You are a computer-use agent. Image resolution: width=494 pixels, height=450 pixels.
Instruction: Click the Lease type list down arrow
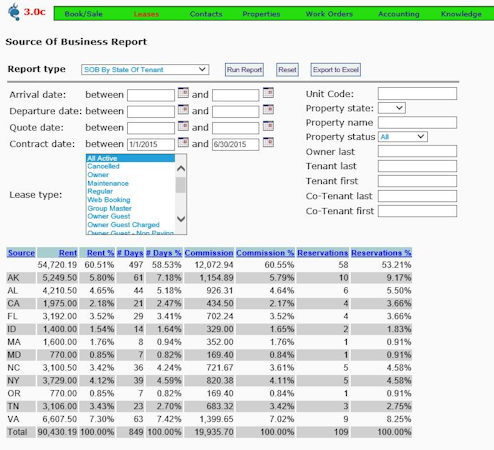click(181, 219)
